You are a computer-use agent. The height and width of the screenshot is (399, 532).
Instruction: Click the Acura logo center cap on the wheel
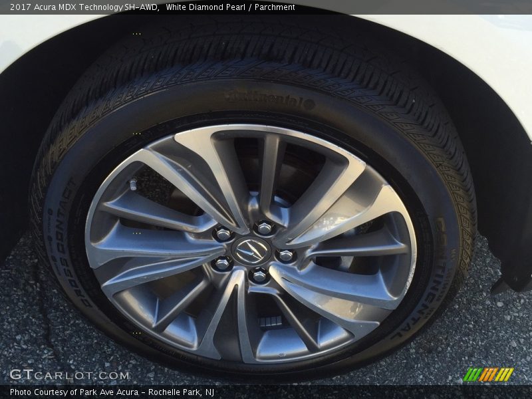click(x=251, y=251)
